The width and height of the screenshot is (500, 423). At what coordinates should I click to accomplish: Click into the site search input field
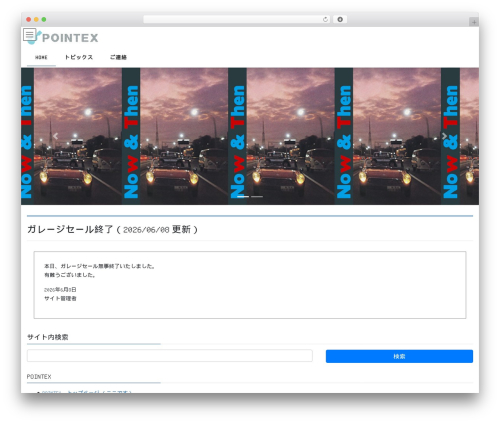click(170, 356)
